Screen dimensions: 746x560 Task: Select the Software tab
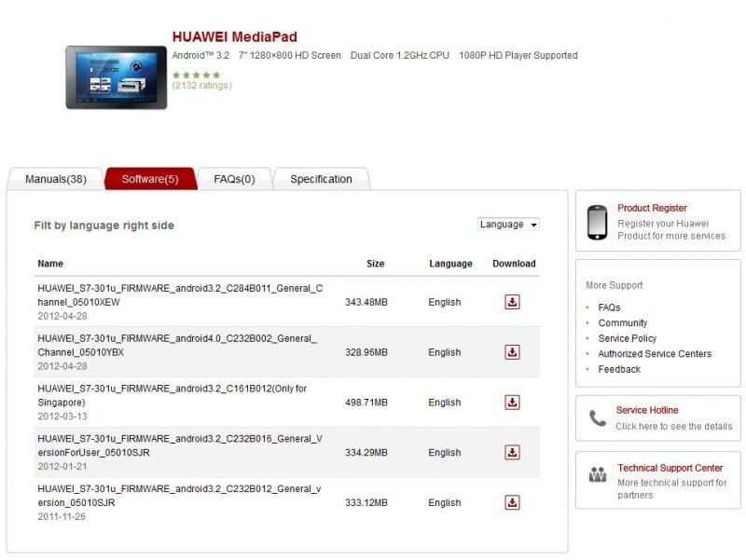coord(150,179)
